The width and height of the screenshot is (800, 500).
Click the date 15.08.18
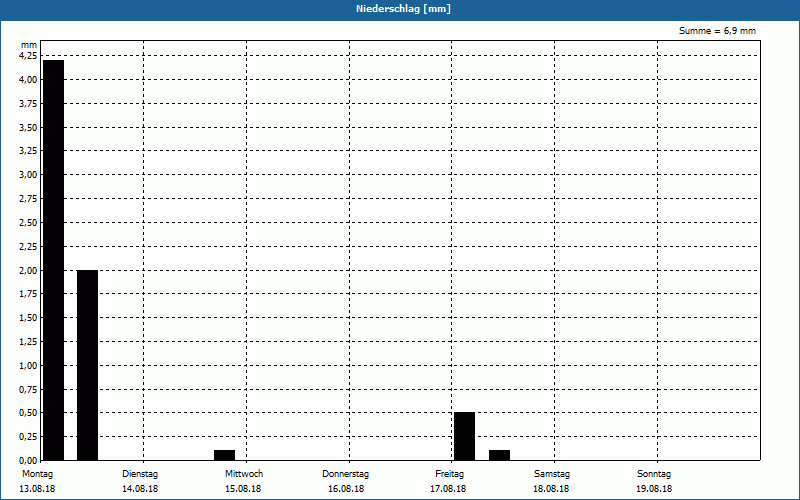tap(243, 489)
